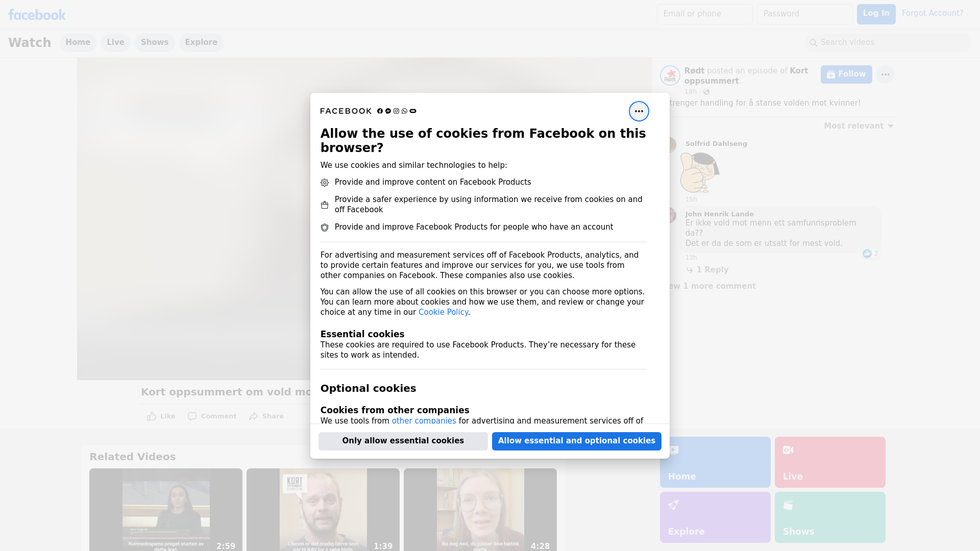Select the Home tab in Watch bar
The image size is (980, 551).
(x=78, y=42)
